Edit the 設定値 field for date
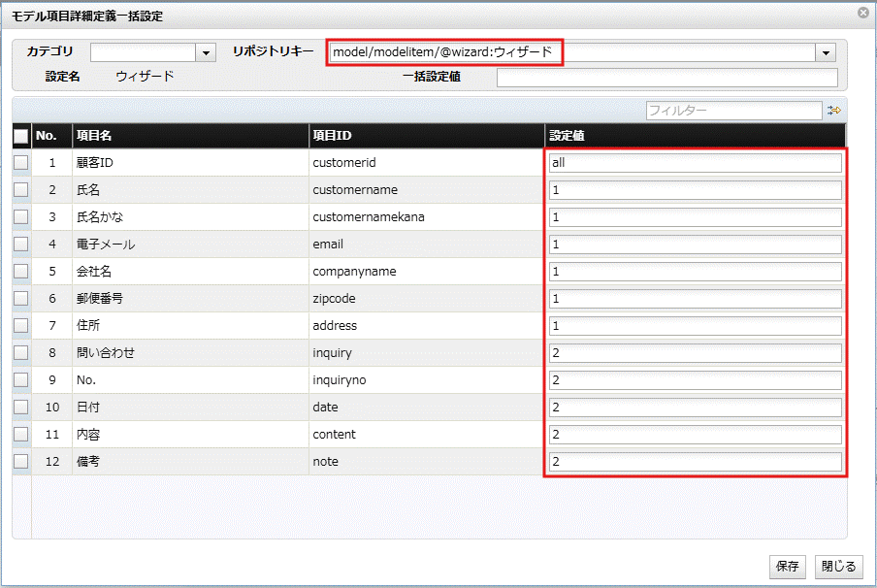 [696, 408]
